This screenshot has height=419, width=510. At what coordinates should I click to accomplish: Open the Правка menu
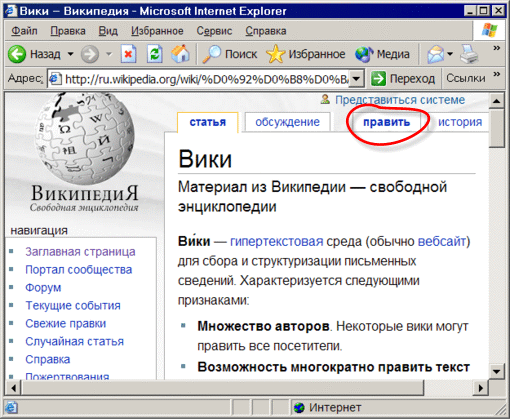coord(68,31)
